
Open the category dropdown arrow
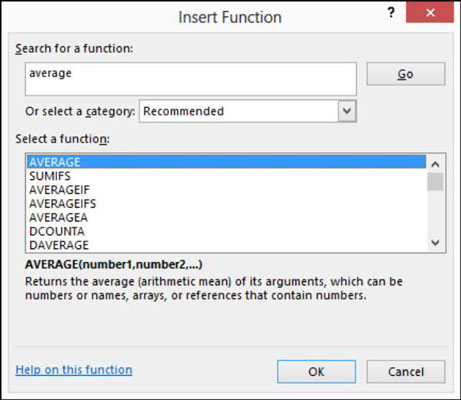pos(347,111)
